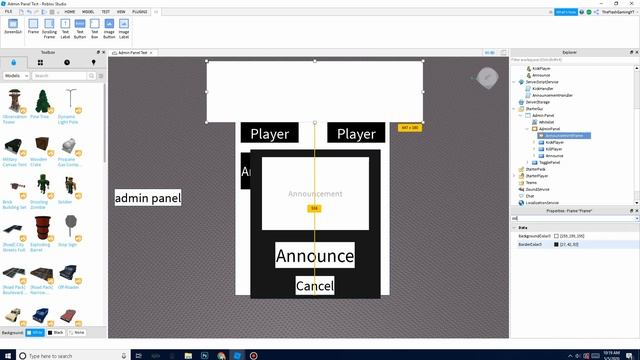
Task: Set Toolbox background to White
Action: pos(35,333)
